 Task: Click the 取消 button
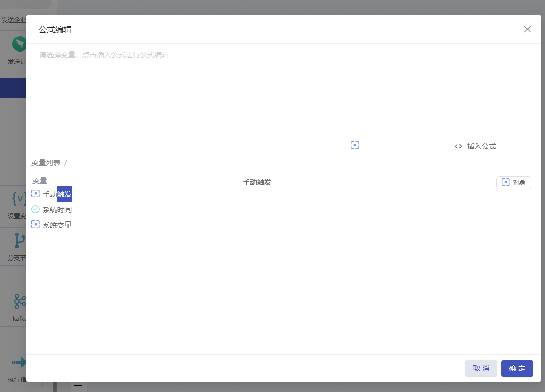click(x=481, y=368)
